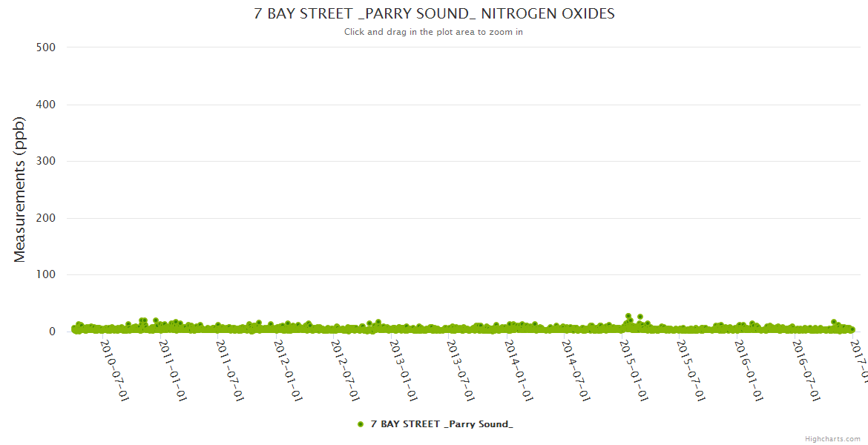Click the 0 y-axis label
Viewport: 868px width, 445px height.
(x=52, y=332)
